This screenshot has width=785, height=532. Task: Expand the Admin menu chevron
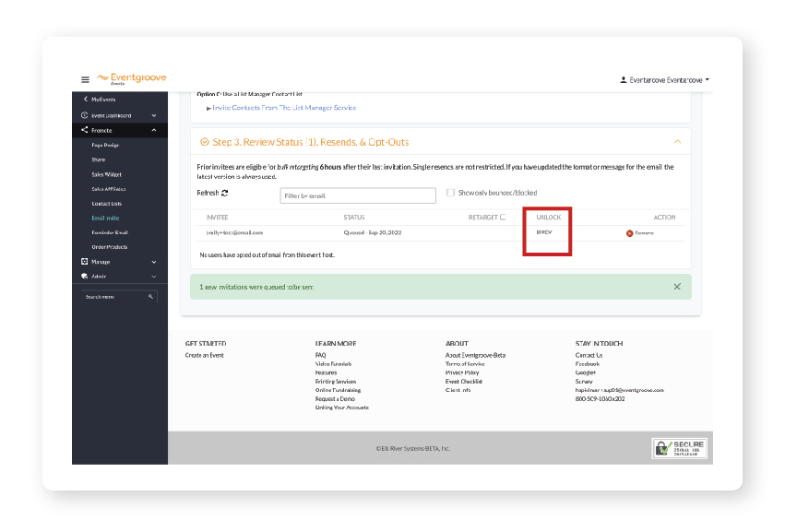[154, 277]
